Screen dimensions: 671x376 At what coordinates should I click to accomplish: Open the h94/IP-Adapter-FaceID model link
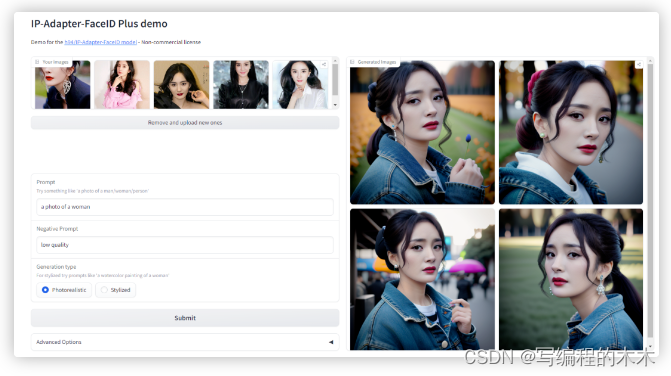click(101, 42)
